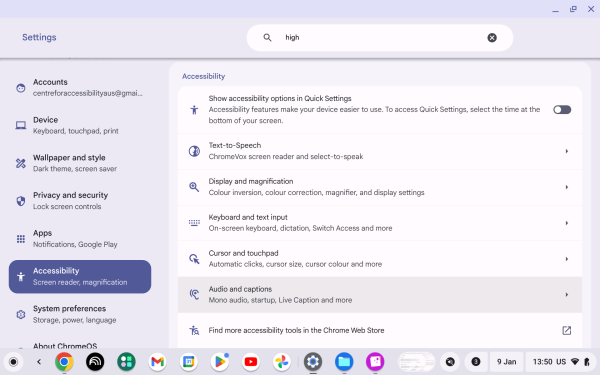Select Device in the sidebar
This screenshot has width=600, height=375.
80,126
